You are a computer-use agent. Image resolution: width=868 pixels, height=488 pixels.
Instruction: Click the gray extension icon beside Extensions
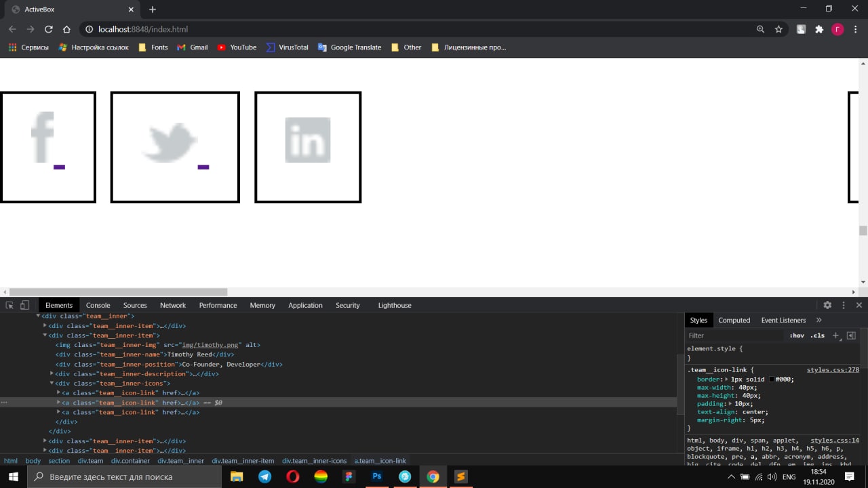coord(801,29)
